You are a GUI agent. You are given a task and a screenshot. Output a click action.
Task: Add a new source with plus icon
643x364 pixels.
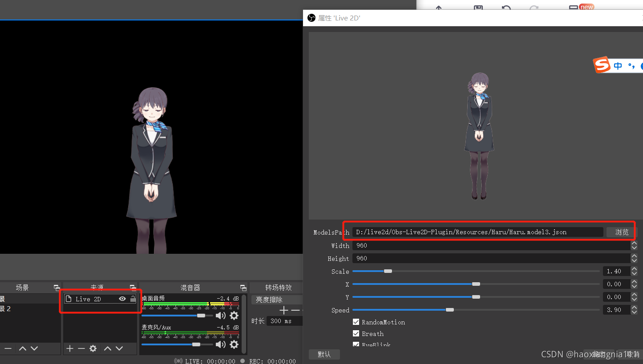coord(70,348)
